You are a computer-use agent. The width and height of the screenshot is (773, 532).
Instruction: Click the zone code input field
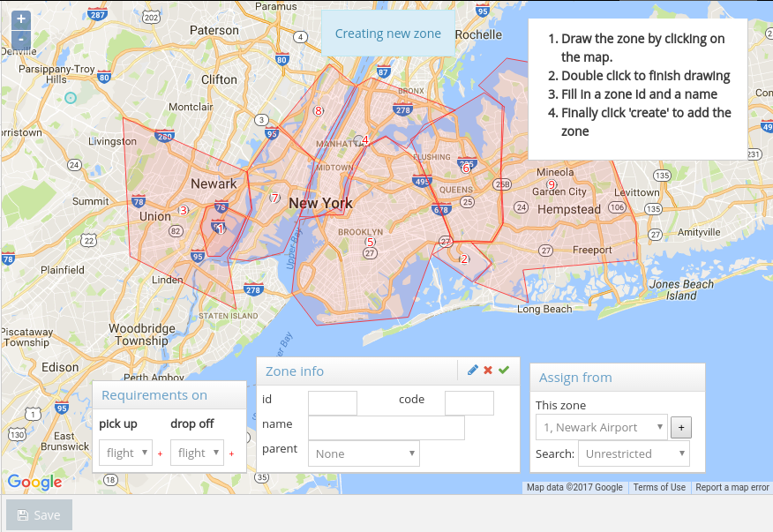469,403
